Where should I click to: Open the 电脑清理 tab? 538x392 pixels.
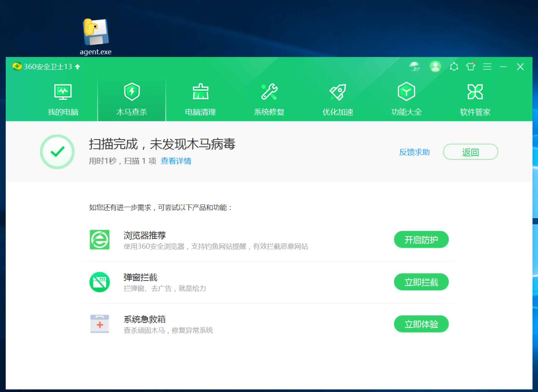pyautogui.click(x=201, y=100)
